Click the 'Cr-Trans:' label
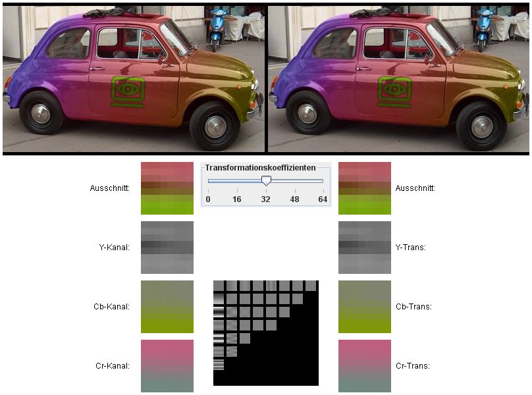532x395 pixels. tap(413, 366)
